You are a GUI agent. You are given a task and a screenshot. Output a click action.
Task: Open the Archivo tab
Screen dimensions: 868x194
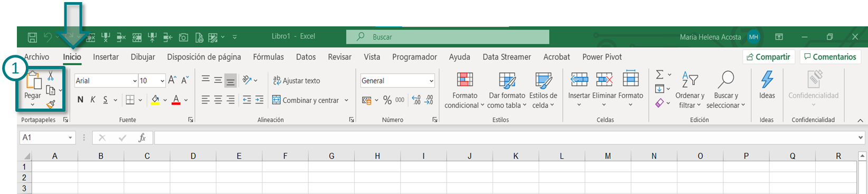tap(36, 57)
